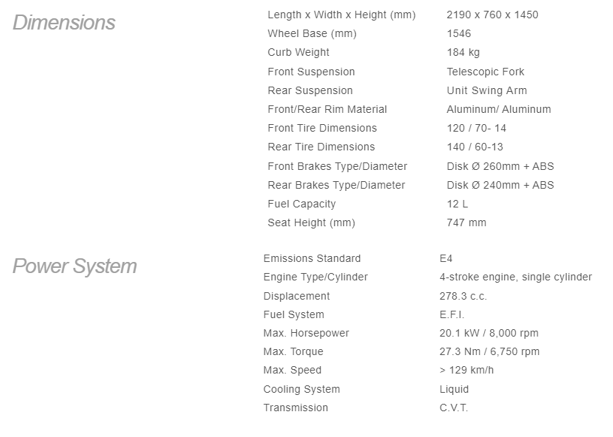Select the Curb Weight 184 kg value
The width and height of the screenshot is (613, 437).
click(463, 53)
